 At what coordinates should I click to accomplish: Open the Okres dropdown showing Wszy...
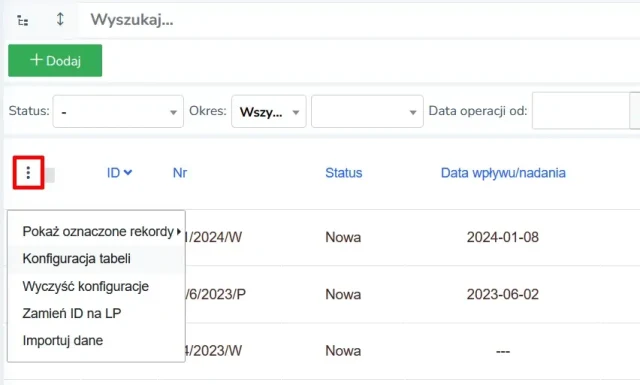(269, 111)
